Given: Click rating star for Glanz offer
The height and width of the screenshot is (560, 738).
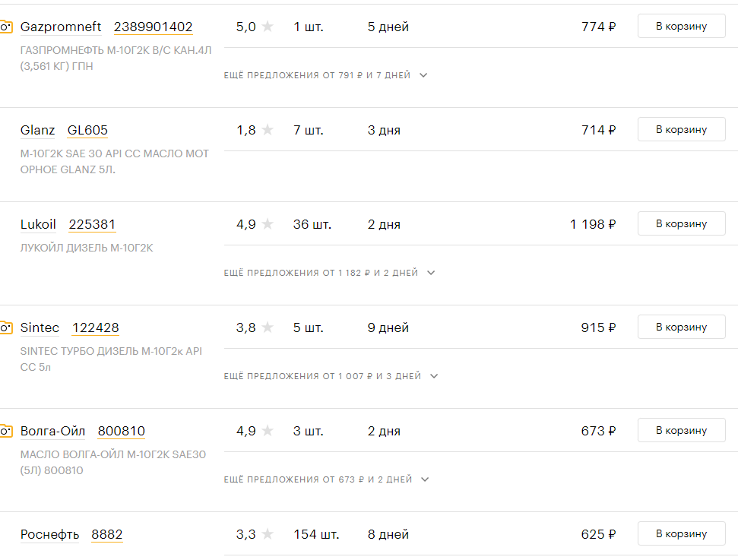Looking at the screenshot, I should [x=268, y=129].
